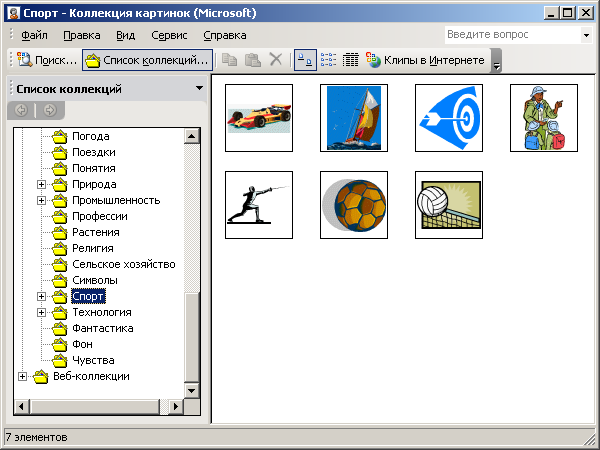Image resolution: width=600 pixels, height=450 pixels.
Task: Select the Чувства folder
Action: pos(93,360)
